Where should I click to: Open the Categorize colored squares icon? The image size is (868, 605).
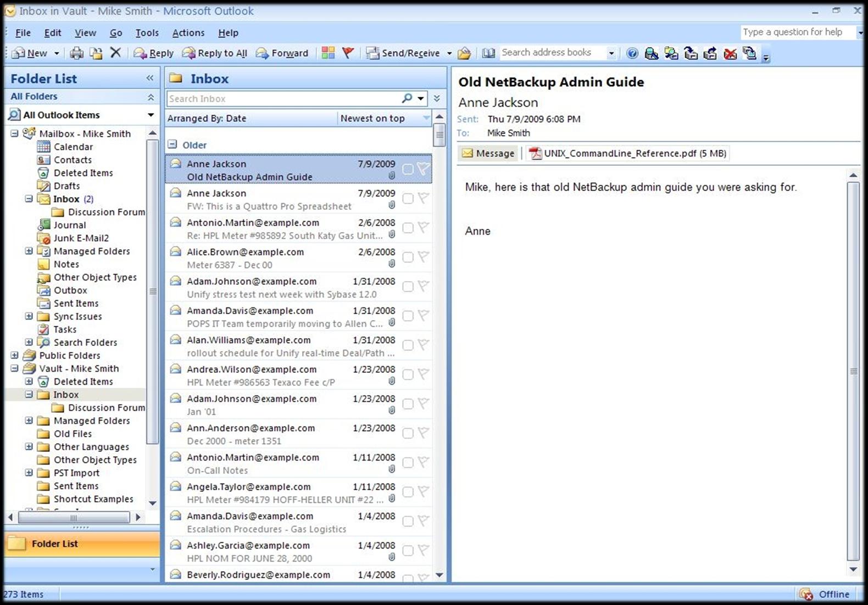[x=328, y=53]
